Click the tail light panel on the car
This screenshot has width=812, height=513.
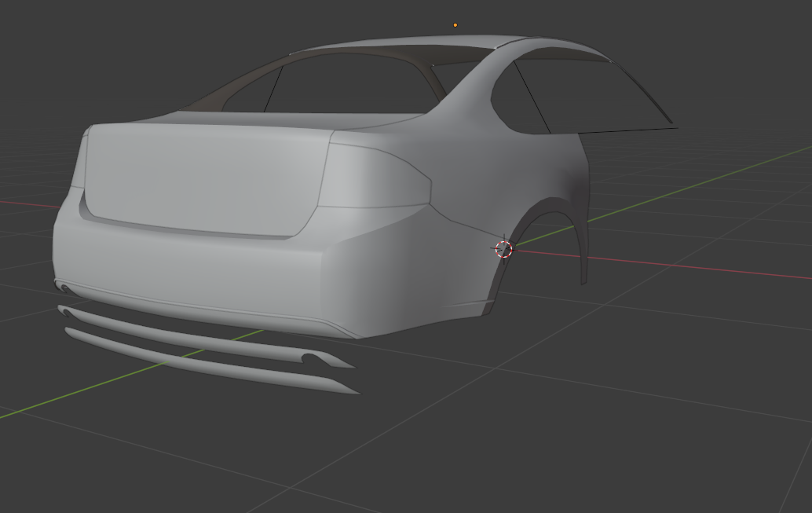(375, 176)
